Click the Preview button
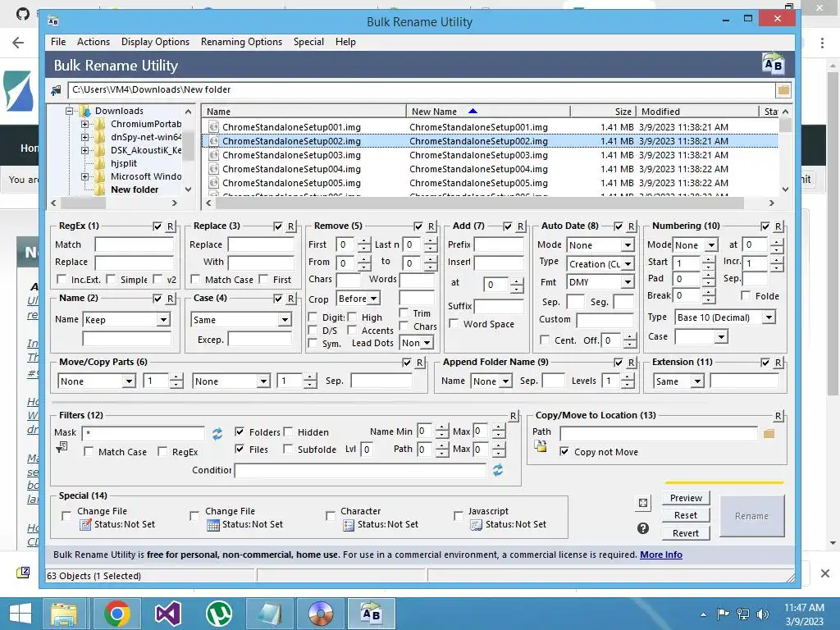Viewport: 840px width, 630px height. point(686,498)
